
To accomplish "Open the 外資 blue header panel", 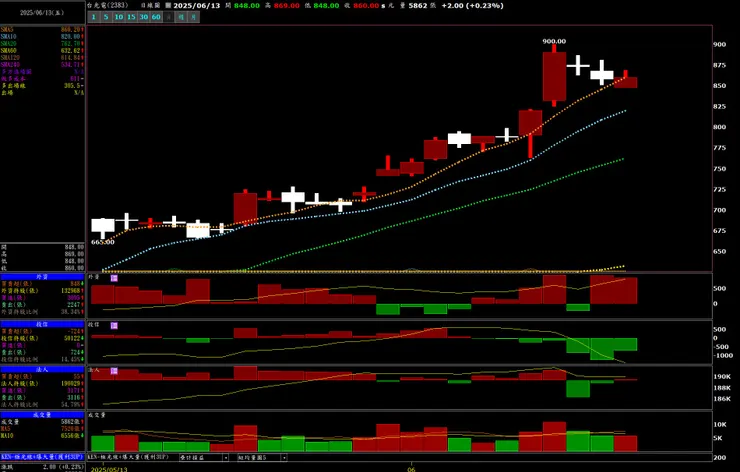I will coord(42,277).
